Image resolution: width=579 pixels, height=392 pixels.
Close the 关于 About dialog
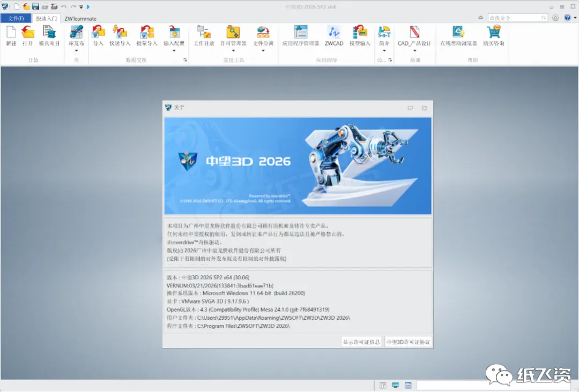(x=424, y=108)
